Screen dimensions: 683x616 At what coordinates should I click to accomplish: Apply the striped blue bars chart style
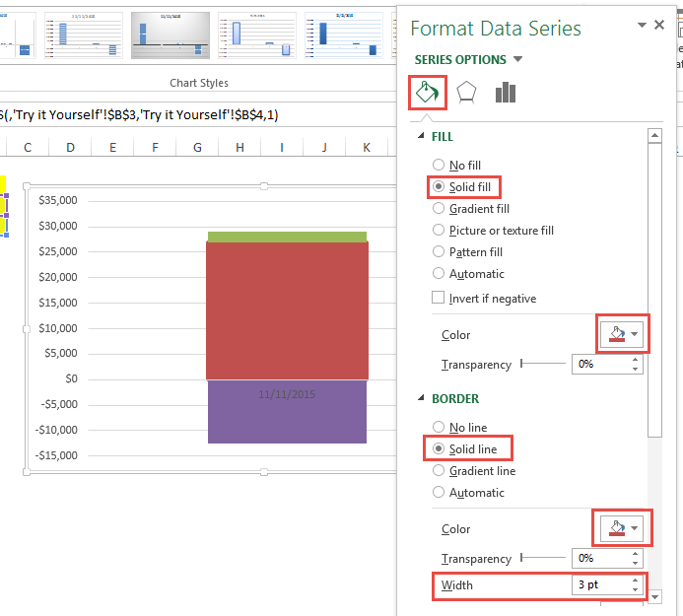[x=84, y=35]
